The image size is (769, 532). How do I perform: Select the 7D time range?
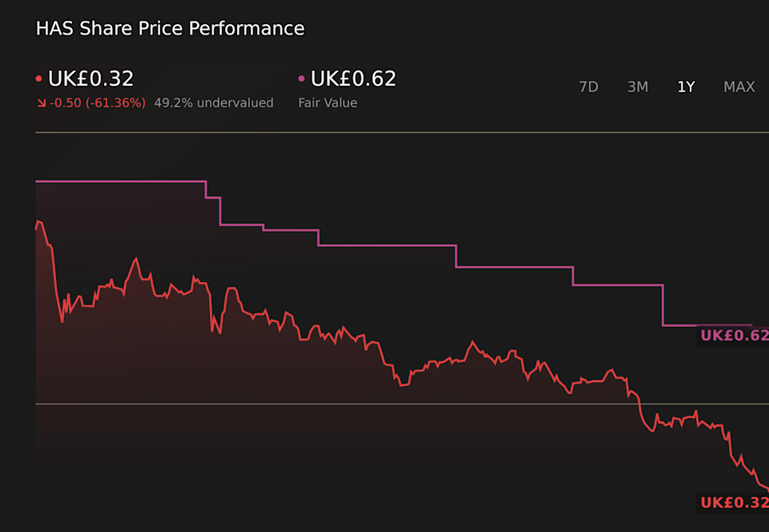tap(589, 87)
